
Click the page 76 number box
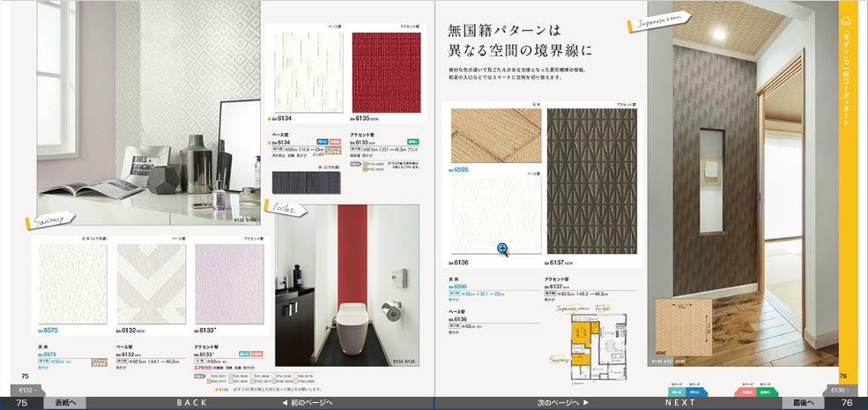(846, 402)
